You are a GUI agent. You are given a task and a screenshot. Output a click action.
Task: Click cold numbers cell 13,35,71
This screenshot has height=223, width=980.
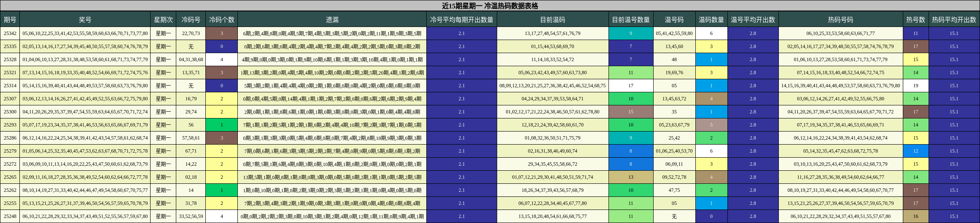pyautogui.click(x=191, y=73)
